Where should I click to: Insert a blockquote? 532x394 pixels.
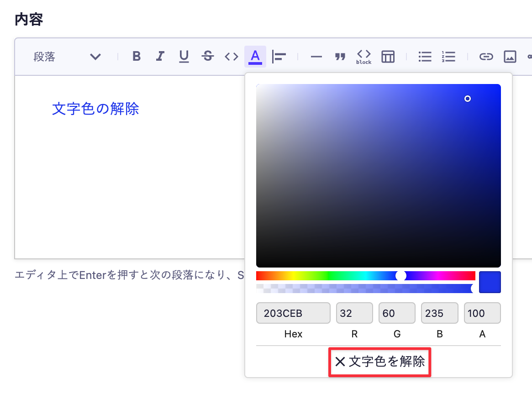pyautogui.click(x=340, y=56)
